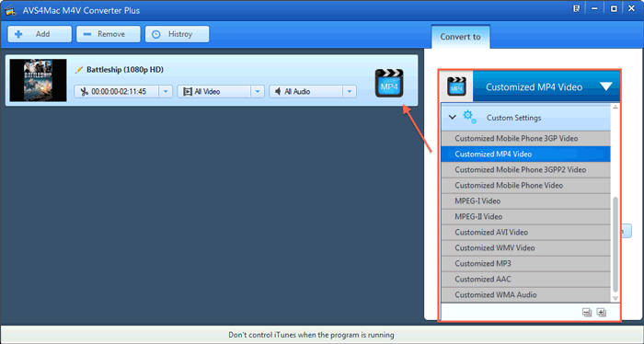The height and width of the screenshot is (344, 644).
Task: Click the scroll-up arrow of format list
Action: click(615, 107)
